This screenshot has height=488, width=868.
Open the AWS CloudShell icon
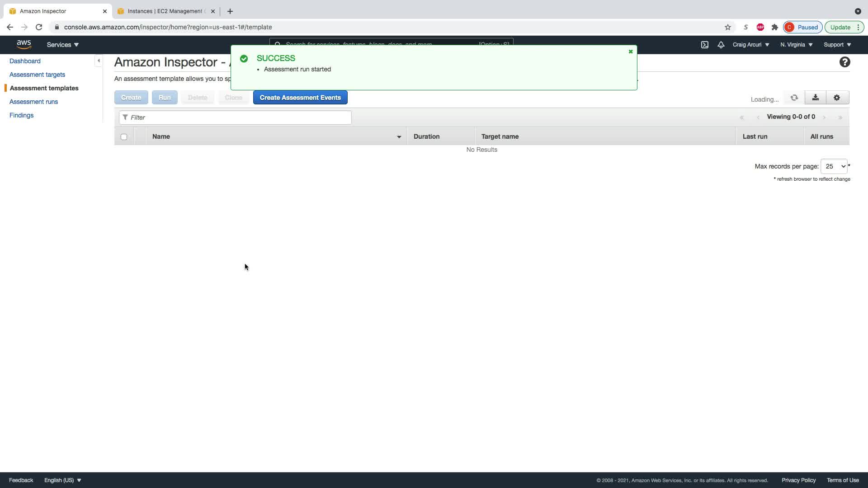tap(704, 45)
